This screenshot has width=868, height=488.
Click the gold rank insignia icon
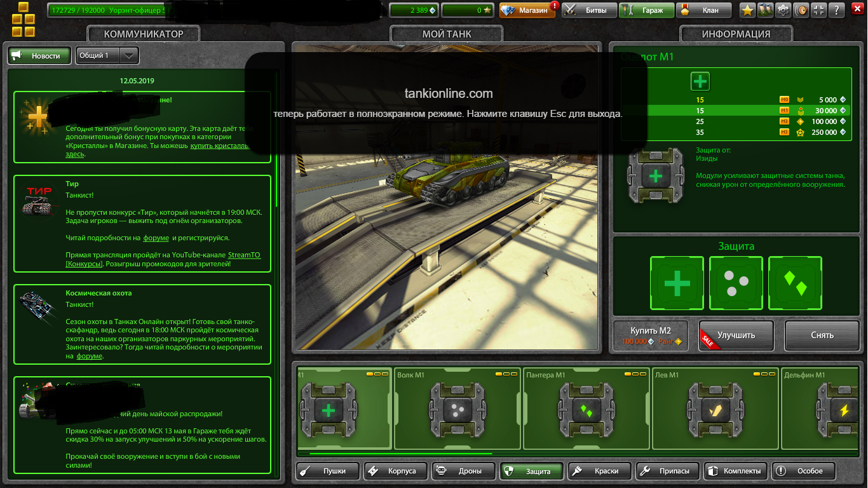coord(24,20)
